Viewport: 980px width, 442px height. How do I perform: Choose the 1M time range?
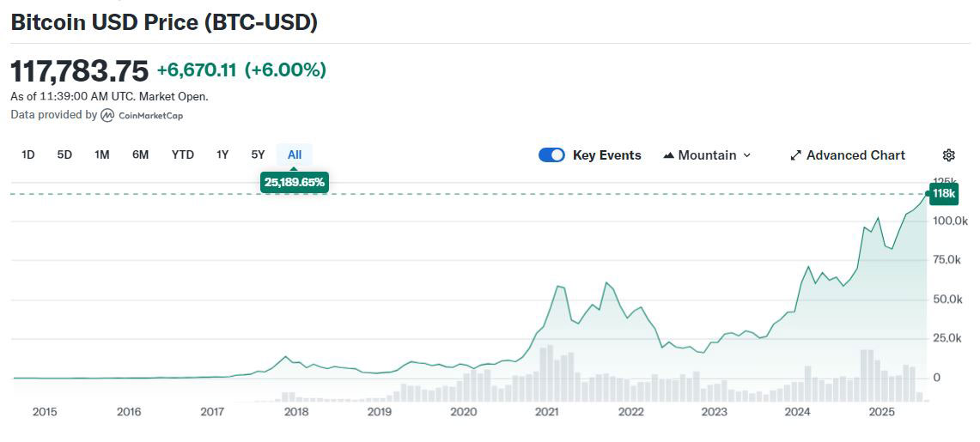pyautogui.click(x=101, y=154)
